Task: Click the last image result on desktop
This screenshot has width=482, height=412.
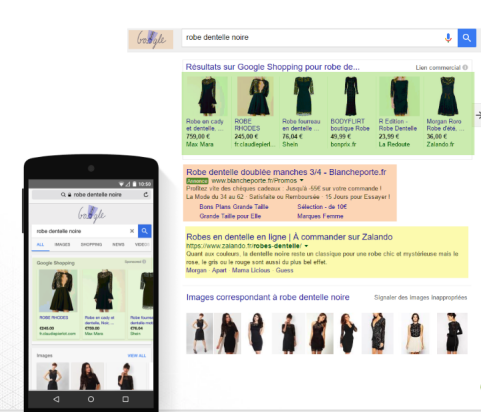Action: tap(452, 333)
